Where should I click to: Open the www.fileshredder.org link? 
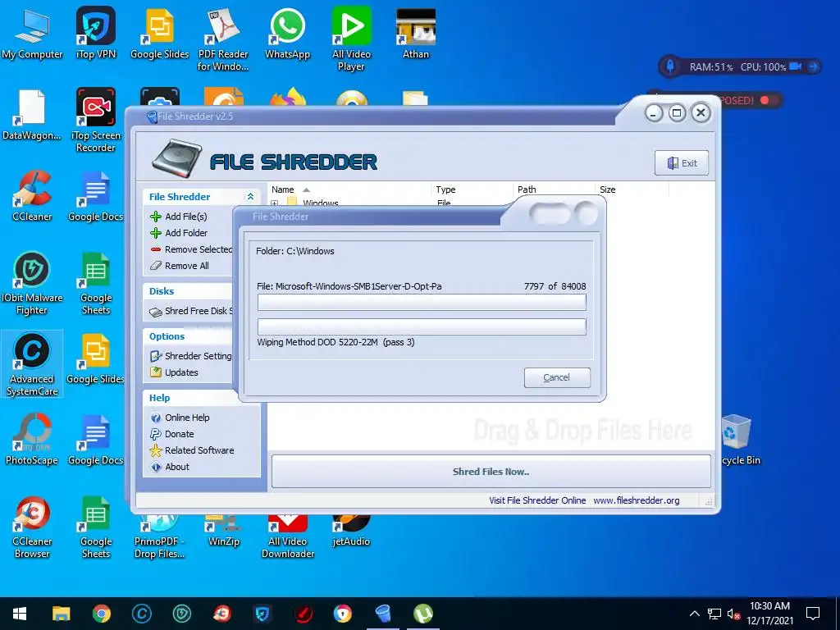pyautogui.click(x=637, y=500)
